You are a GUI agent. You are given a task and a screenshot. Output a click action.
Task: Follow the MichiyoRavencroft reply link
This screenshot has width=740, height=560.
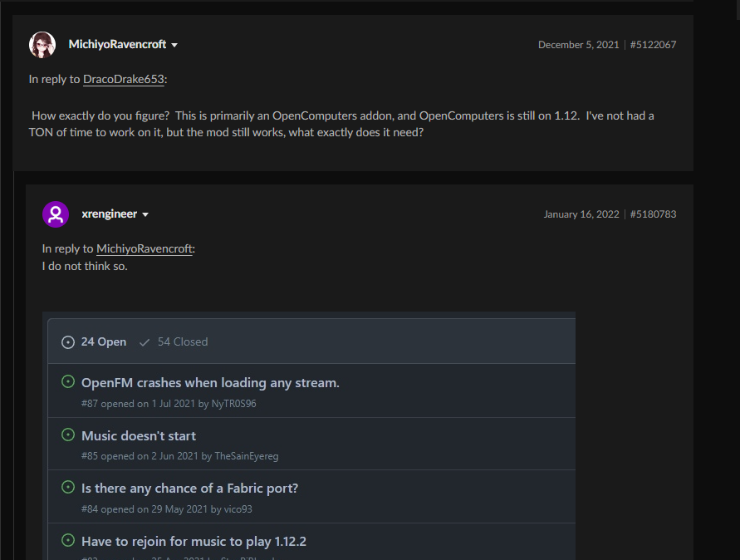[145, 249]
